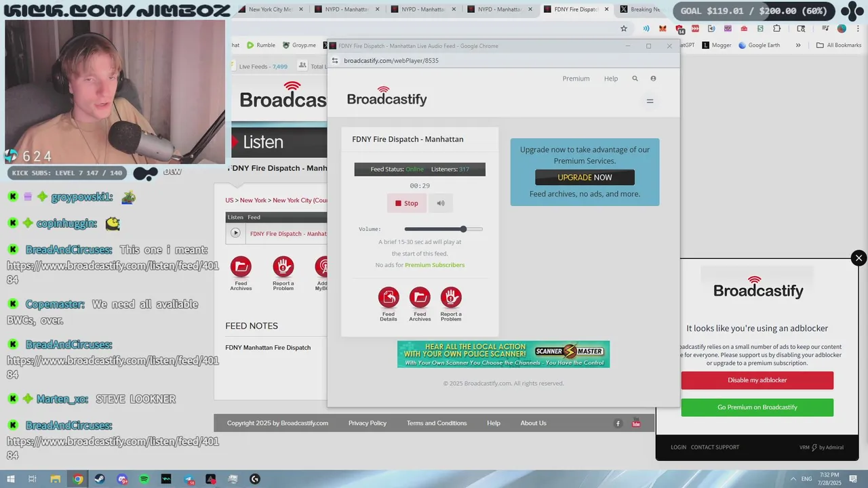
Task: Open FDNY Fire Dispatch feed link in list
Action: 288,234
